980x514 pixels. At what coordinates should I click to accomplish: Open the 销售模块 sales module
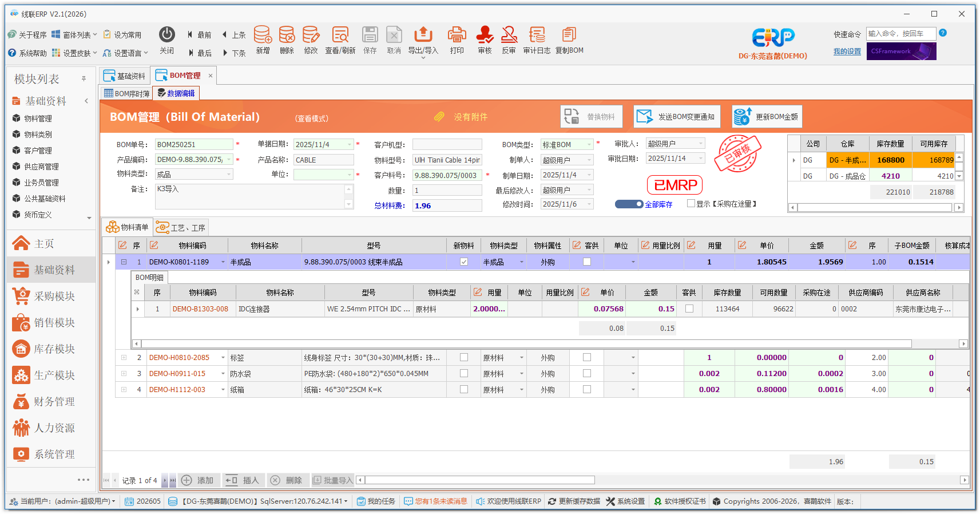click(51, 323)
